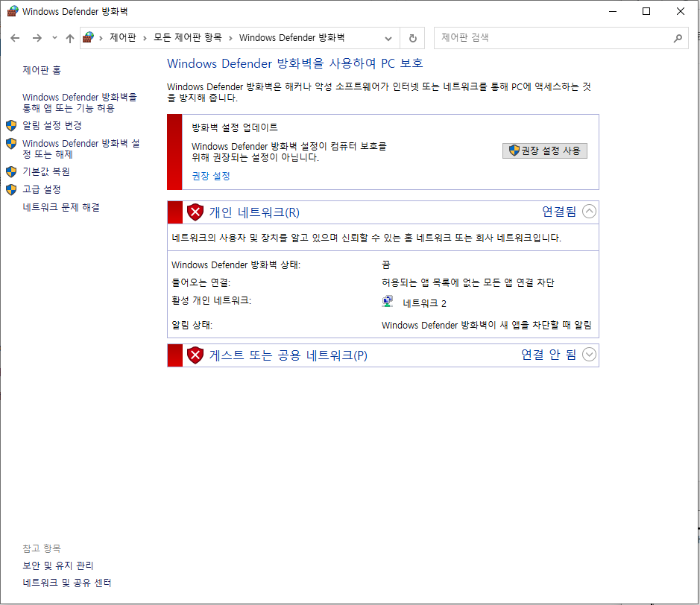This screenshot has height=605, width=700.
Task: Select 제어판 breadcrumb in address bar
Action: pos(123,37)
